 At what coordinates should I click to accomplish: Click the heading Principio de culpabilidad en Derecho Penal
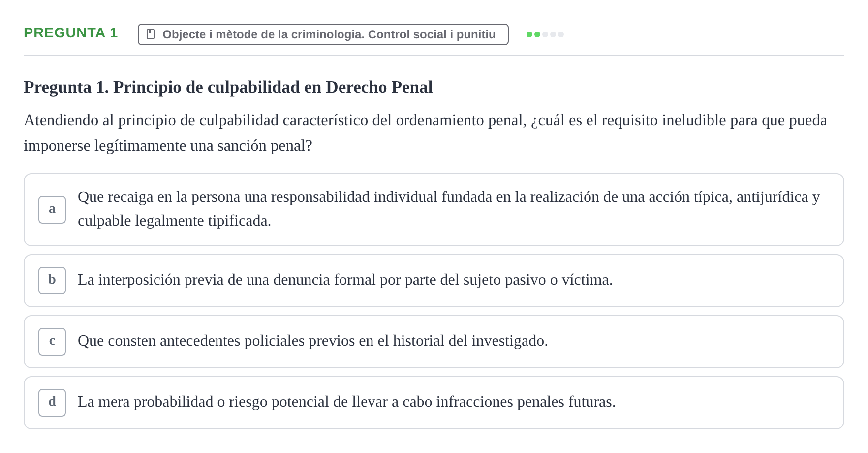pos(228,87)
